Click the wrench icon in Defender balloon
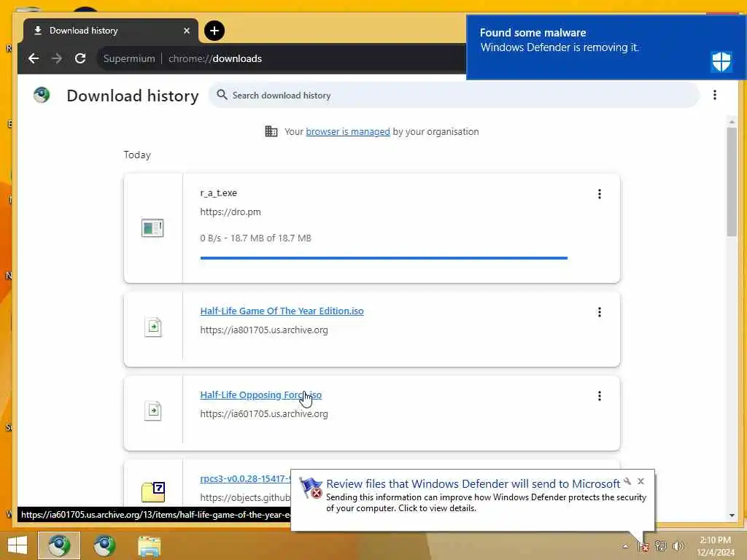Viewport: 747px width, 560px height. (x=627, y=481)
